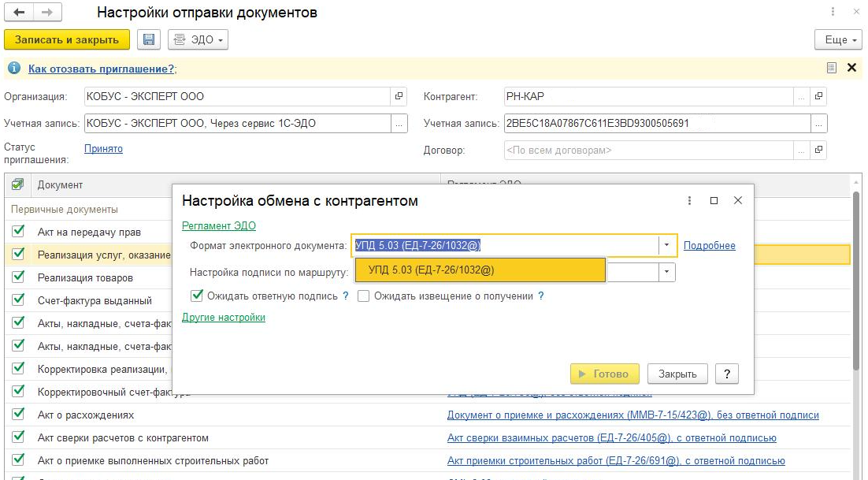Click the floppy disk save icon
This screenshot has height=480, width=868.
click(148, 40)
